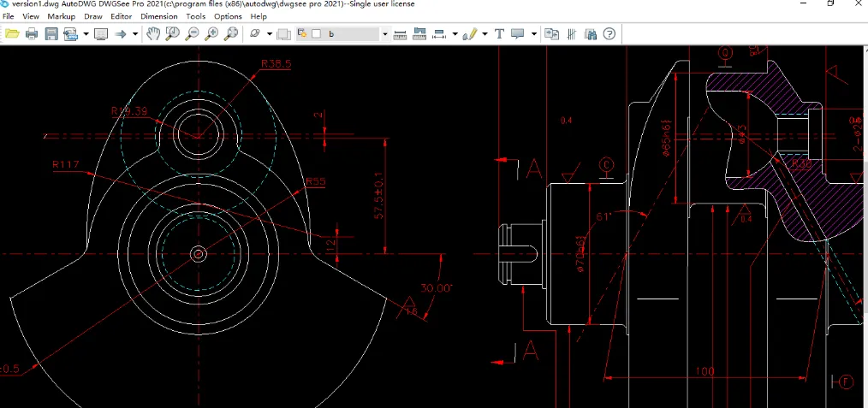Save the drawing with the floppy disk icon

click(51, 34)
